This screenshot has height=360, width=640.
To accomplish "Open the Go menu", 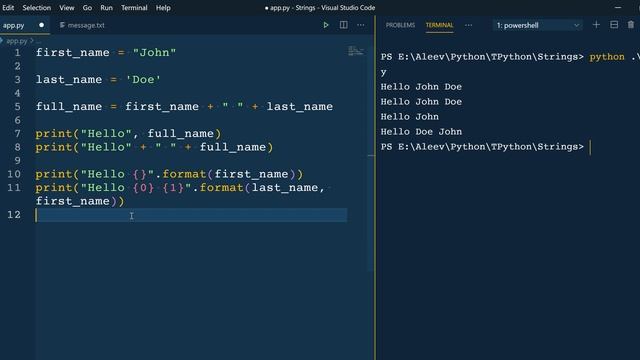I will coord(87,8).
